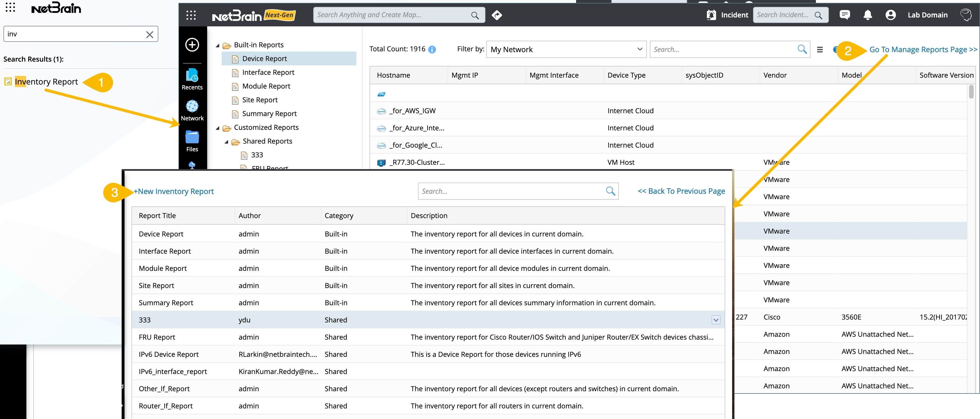Click the Total Count info icon
The image size is (980, 419).
coord(432,49)
